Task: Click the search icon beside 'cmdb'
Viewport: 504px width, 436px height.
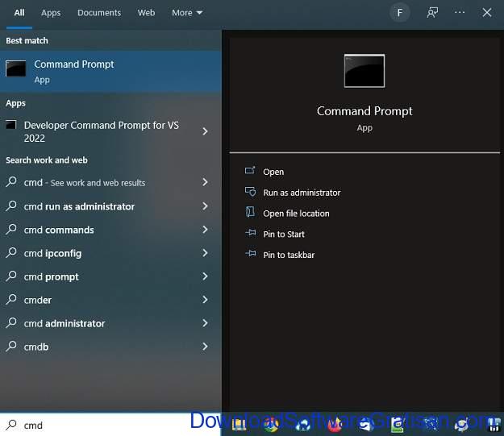Action: 11,347
